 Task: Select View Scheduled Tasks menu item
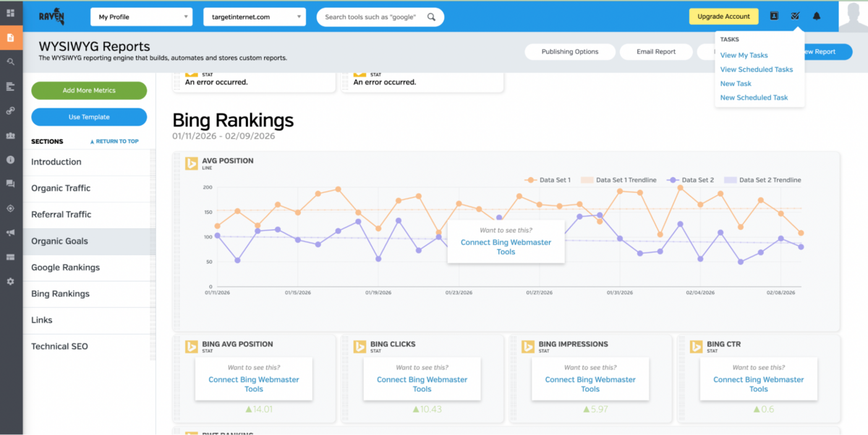click(757, 69)
